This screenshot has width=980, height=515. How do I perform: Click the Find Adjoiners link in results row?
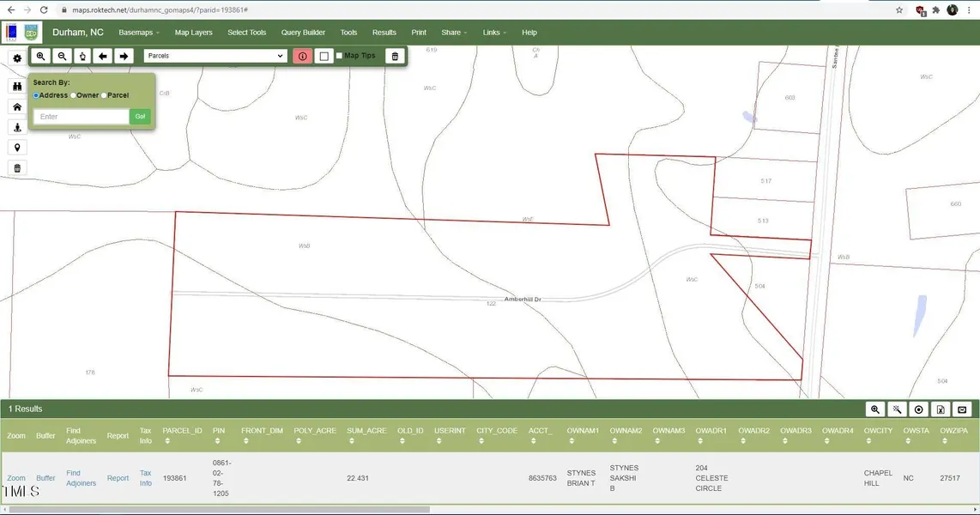[81, 478]
